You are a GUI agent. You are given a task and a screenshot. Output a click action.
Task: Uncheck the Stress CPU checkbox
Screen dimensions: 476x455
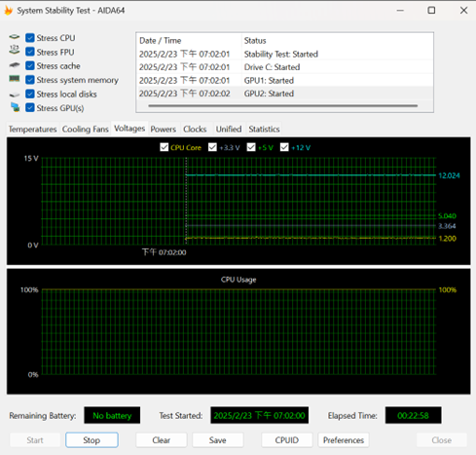(30, 38)
